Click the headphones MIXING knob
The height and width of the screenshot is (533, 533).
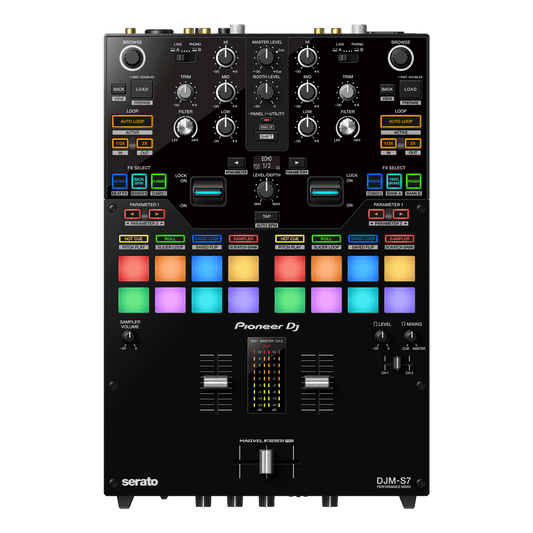click(411, 336)
